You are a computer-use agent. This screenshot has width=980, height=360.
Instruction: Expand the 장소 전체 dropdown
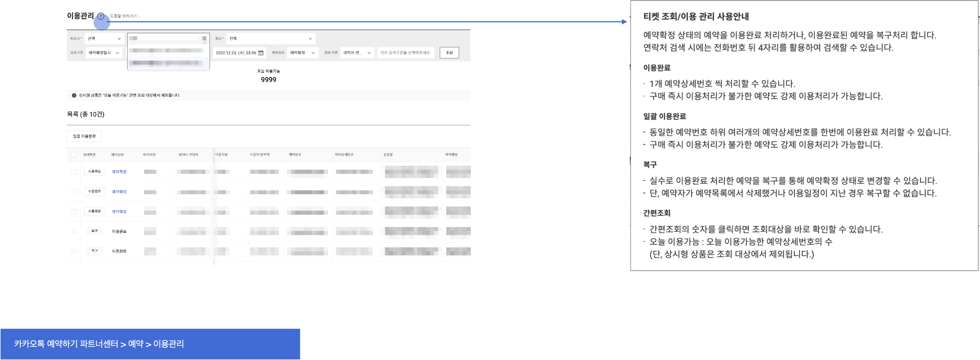coord(271,39)
